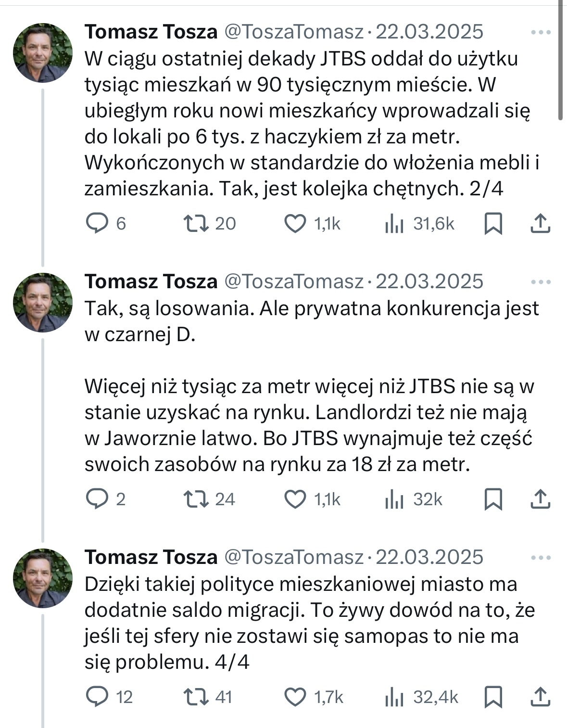Click the avatar on the middle tweet

43,303
